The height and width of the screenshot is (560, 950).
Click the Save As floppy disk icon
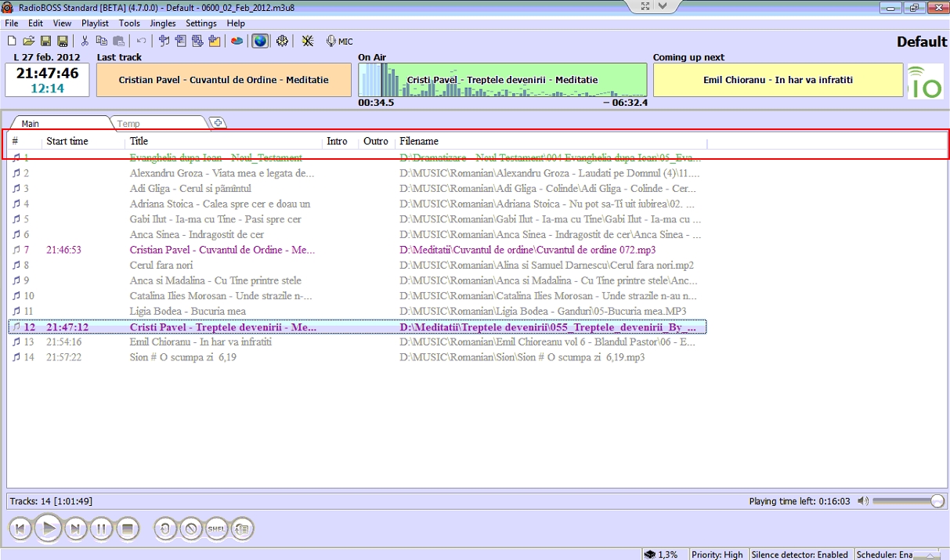(x=62, y=41)
